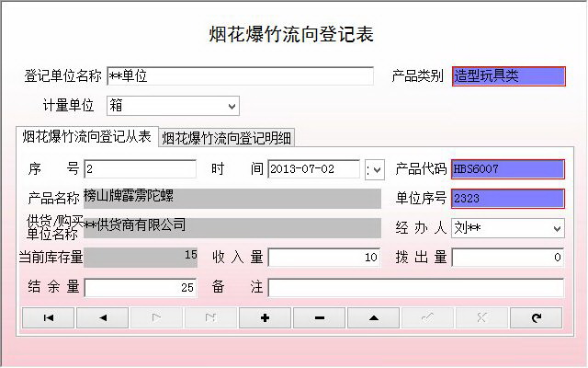
Task: Click the 登记单位名称 input field
Action: pos(241,76)
